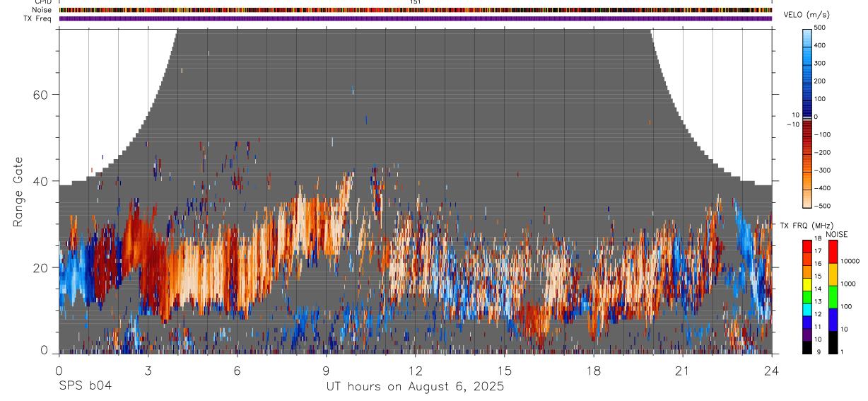Click the '500' tick on velocity scale

(x=820, y=28)
